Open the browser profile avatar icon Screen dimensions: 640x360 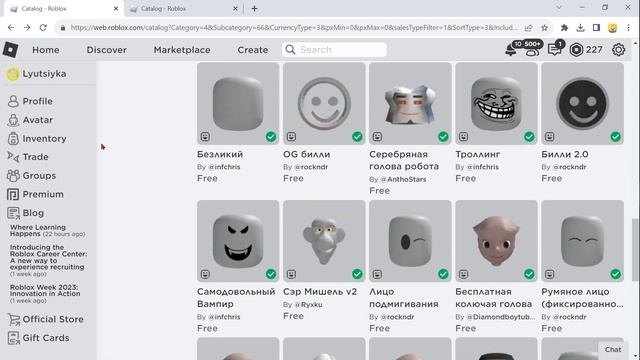612,28
